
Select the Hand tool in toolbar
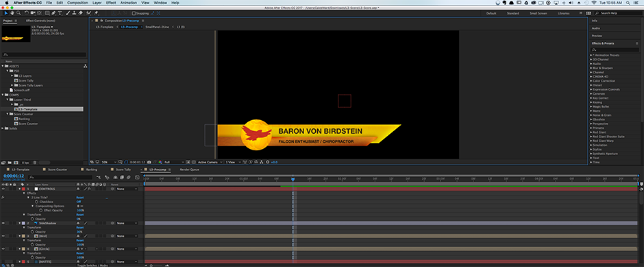pos(12,13)
